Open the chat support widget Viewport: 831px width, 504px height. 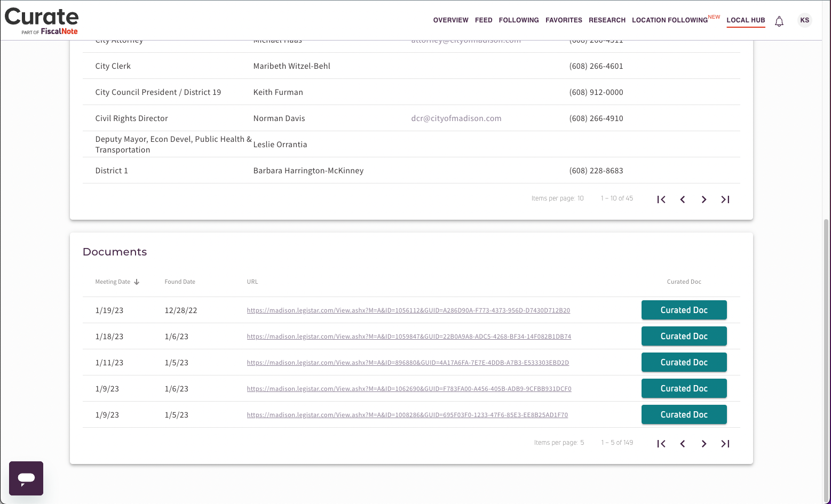(x=26, y=478)
